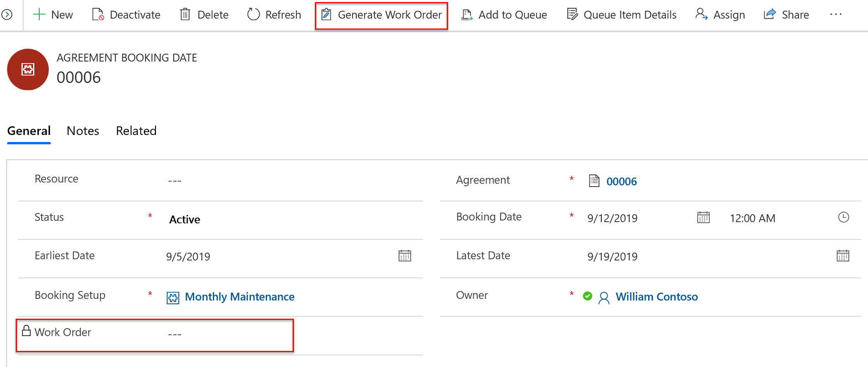
Task: Open the Agreement 00006 link
Action: (x=622, y=182)
